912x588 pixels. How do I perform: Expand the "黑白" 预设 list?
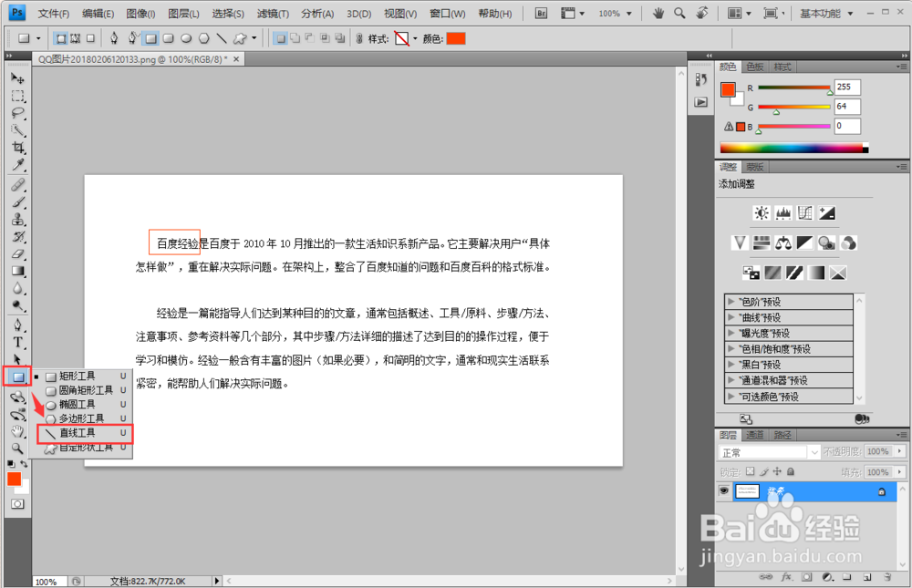731,364
